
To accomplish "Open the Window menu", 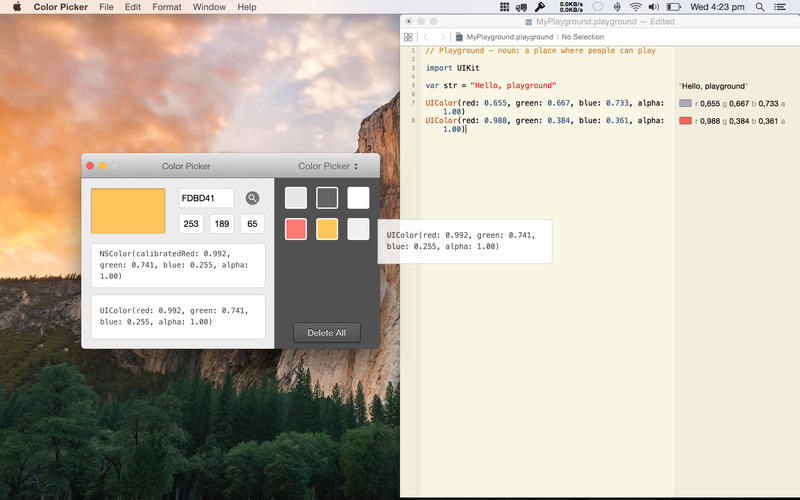I will pyautogui.click(x=209, y=7).
